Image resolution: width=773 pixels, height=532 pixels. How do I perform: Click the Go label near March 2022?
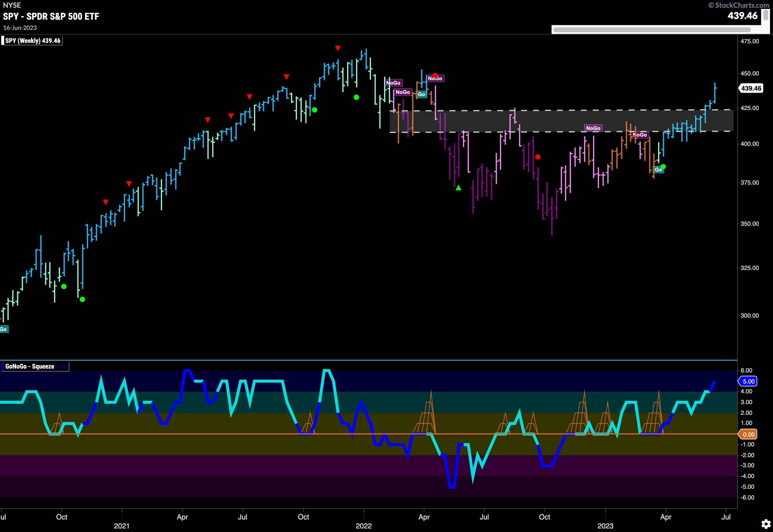[421, 94]
